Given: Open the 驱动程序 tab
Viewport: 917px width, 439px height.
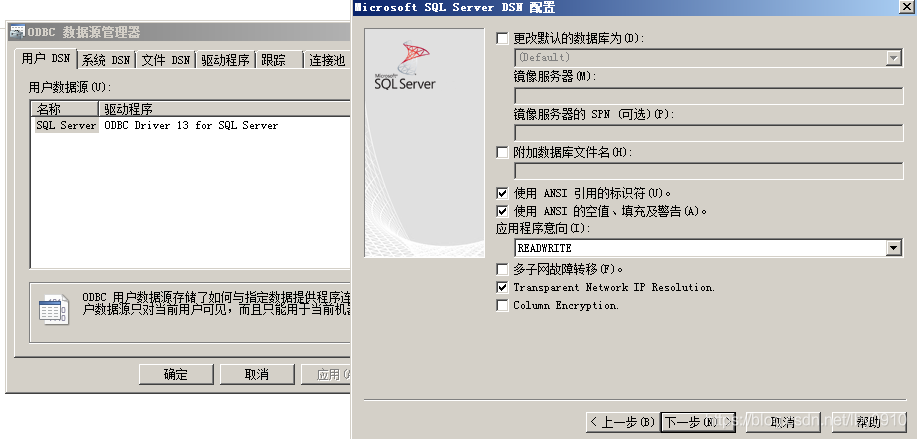Looking at the screenshot, I should coord(226,60).
